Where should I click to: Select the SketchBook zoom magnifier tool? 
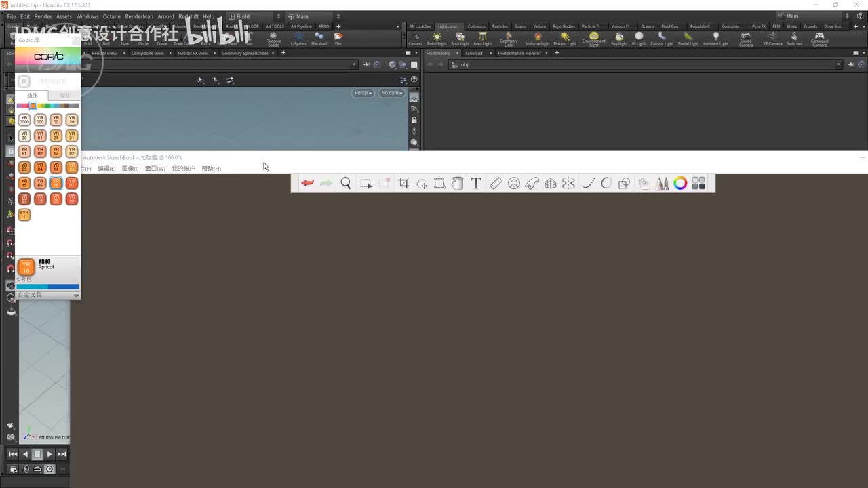click(x=346, y=183)
